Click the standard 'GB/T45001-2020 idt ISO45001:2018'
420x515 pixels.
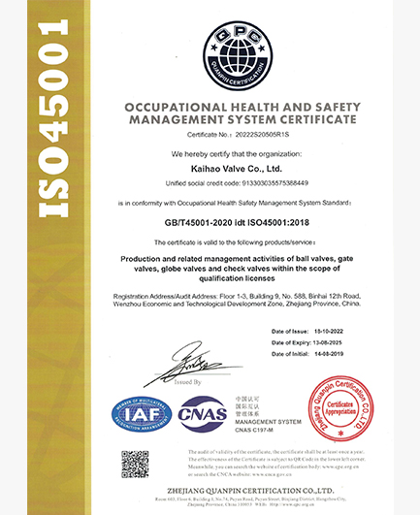(237, 223)
